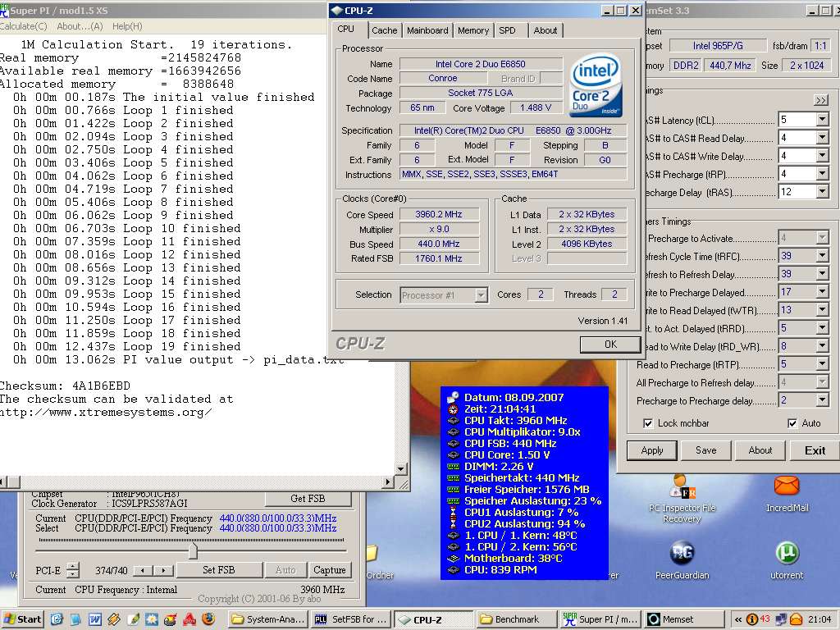The width and height of the screenshot is (840, 630).
Task: Switch to Memset taskbar button
Action: point(683,619)
